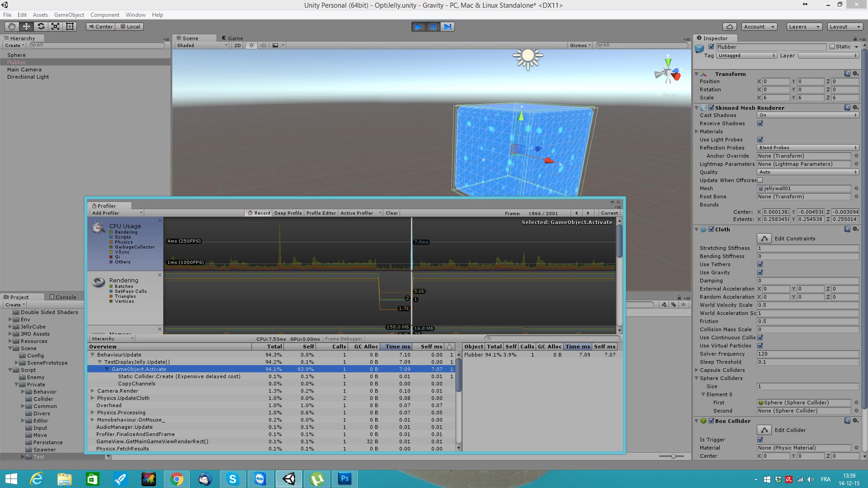Go to next profiler frame
Screen dimensions: 868x488
click(x=588, y=213)
